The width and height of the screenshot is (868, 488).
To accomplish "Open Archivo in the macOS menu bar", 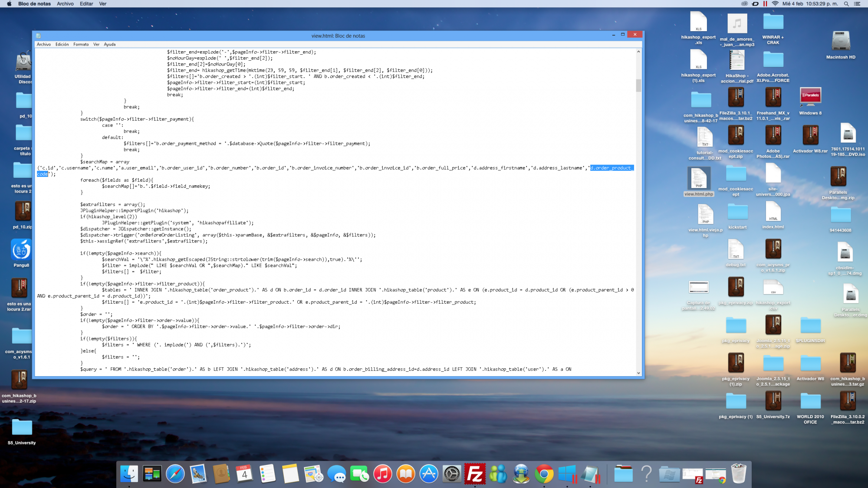I will click(x=65, y=4).
